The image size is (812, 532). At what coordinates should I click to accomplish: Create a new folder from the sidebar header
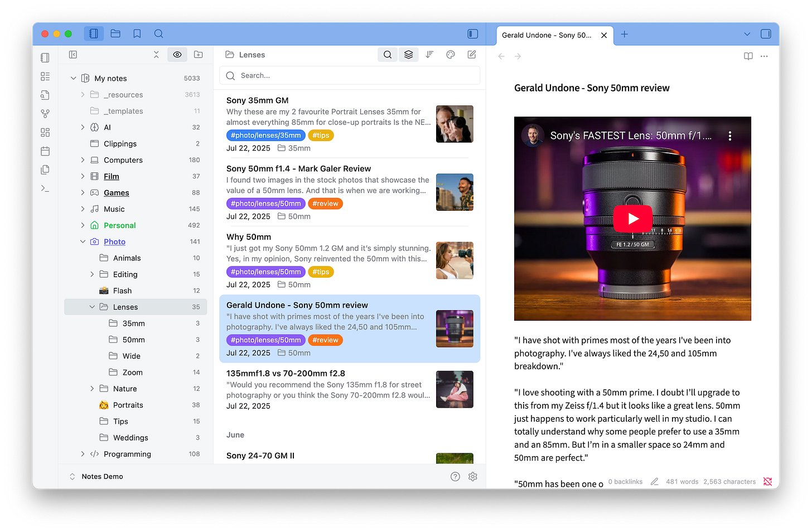click(x=198, y=54)
